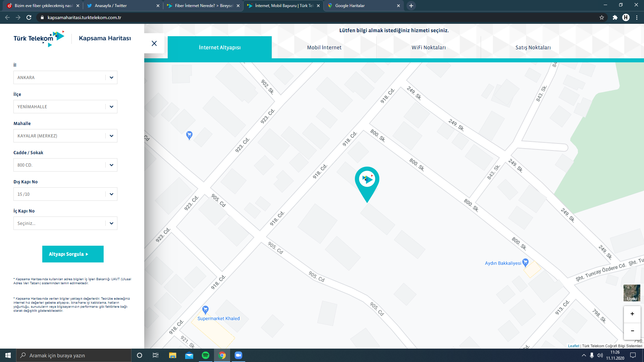644x362 pixels.
Task: Open Mail app from taskbar
Action: pyautogui.click(x=189, y=355)
